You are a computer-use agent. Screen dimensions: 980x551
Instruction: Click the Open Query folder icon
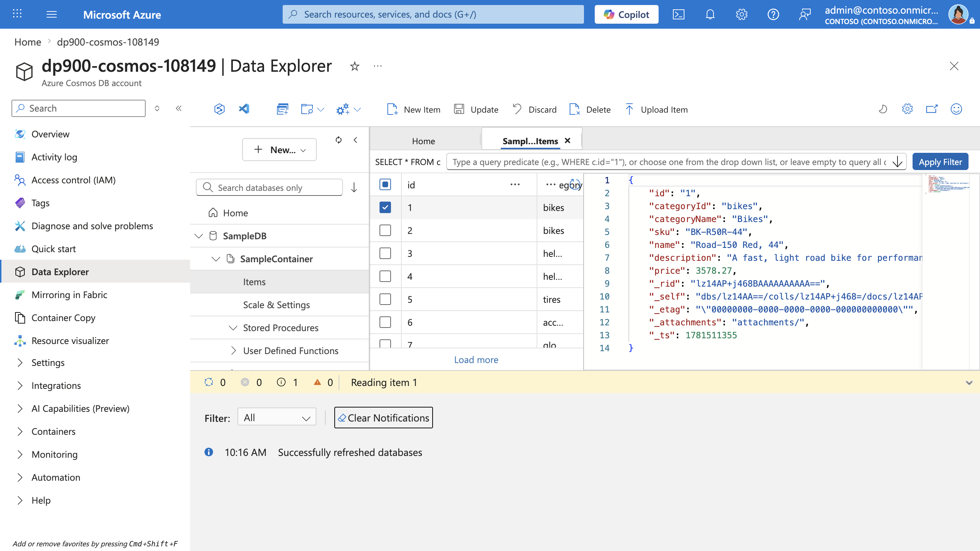pyautogui.click(x=307, y=109)
